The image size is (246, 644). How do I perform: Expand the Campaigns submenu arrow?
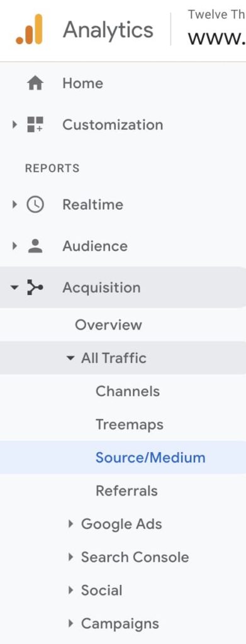(x=70, y=624)
